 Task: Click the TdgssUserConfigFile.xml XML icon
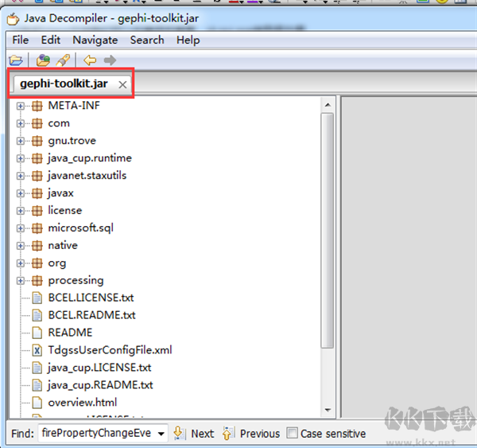pos(37,351)
